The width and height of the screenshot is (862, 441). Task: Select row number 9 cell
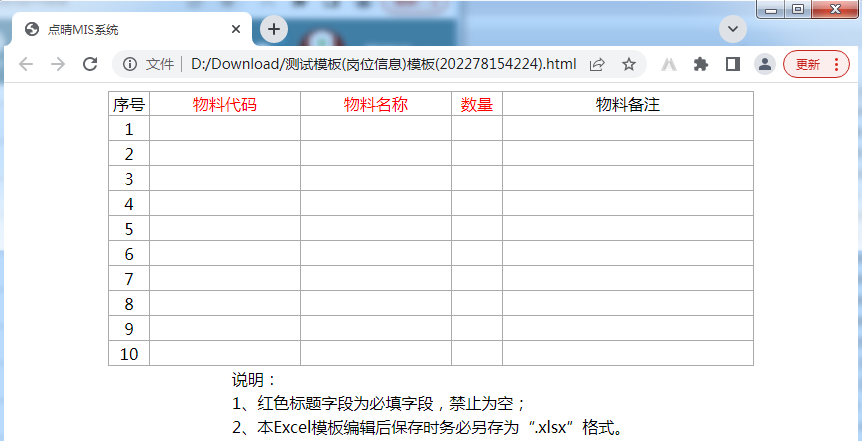(x=129, y=328)
